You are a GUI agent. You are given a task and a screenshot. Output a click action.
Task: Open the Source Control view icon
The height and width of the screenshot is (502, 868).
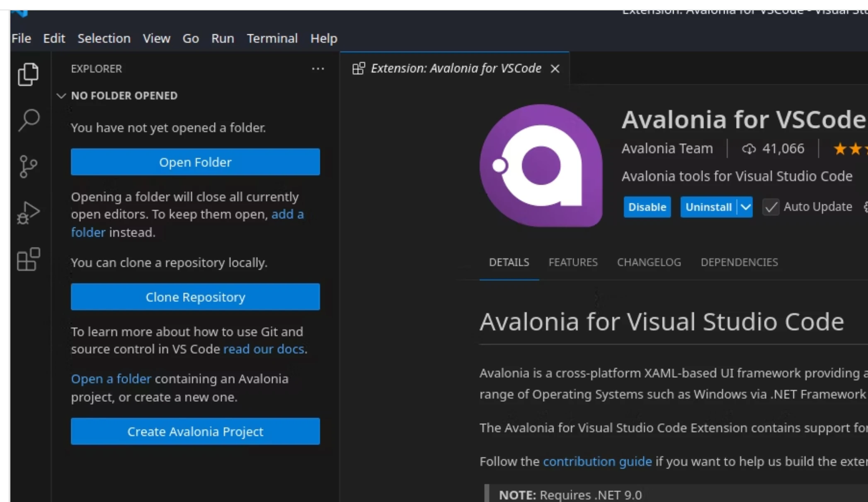click(x=28, y=167)
